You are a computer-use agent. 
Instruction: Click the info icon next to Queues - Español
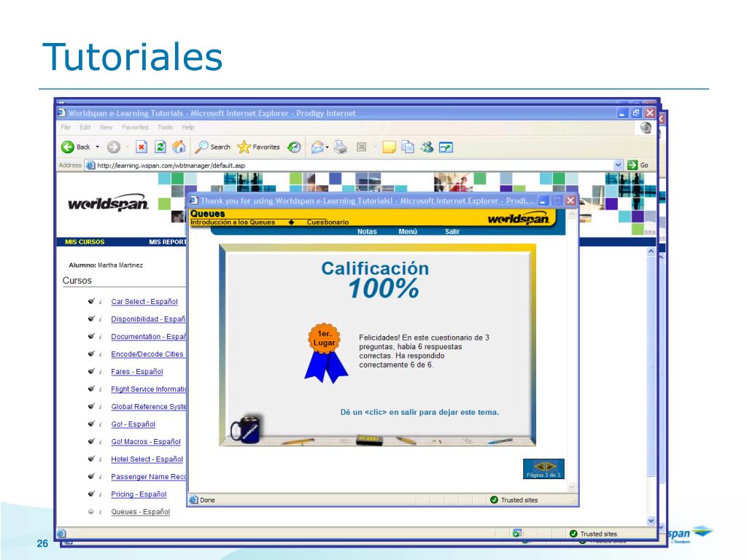coord(100,512)
